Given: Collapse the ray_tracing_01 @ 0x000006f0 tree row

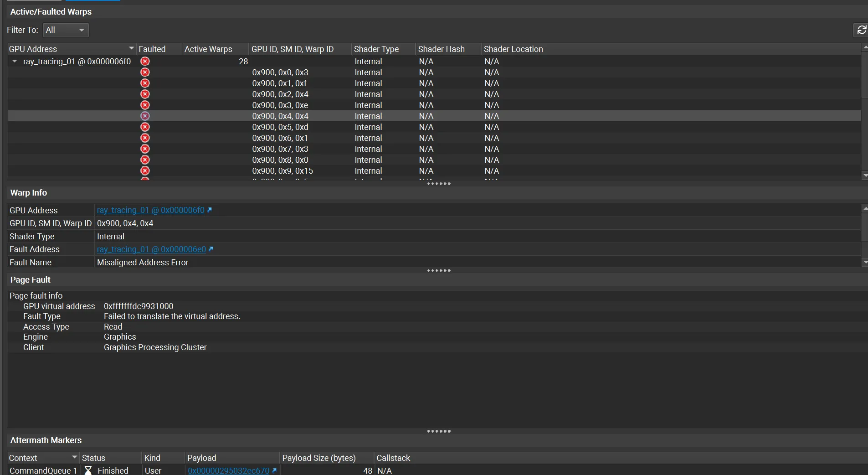Looking at the screenshot, I should (15, 61).
